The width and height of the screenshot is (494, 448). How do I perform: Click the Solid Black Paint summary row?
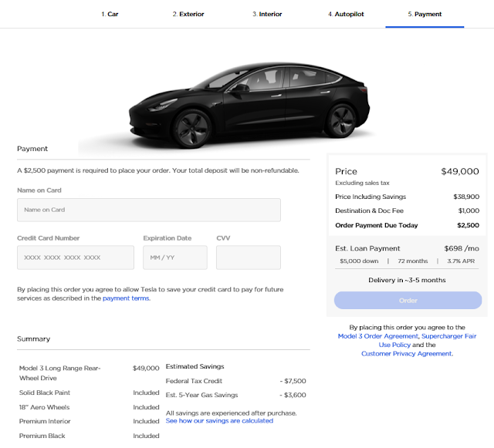click(90, 392)
